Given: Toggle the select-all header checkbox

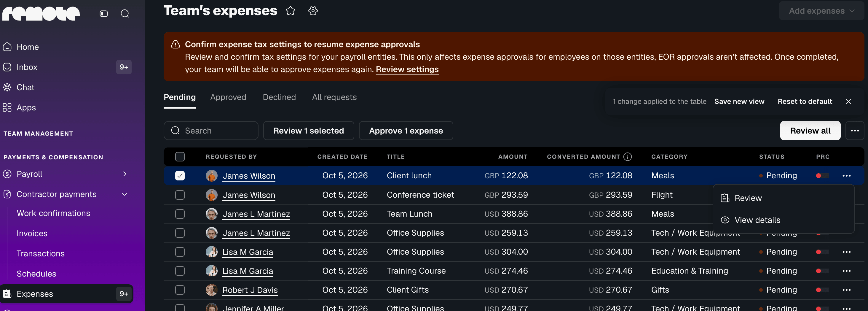Looking at the screenshot, I should point(180,156).
